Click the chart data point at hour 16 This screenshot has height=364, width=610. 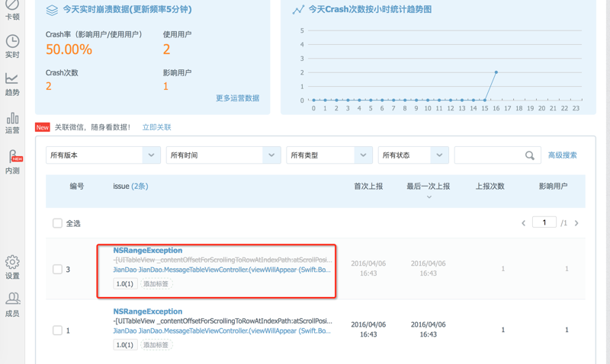pos(496,72)
